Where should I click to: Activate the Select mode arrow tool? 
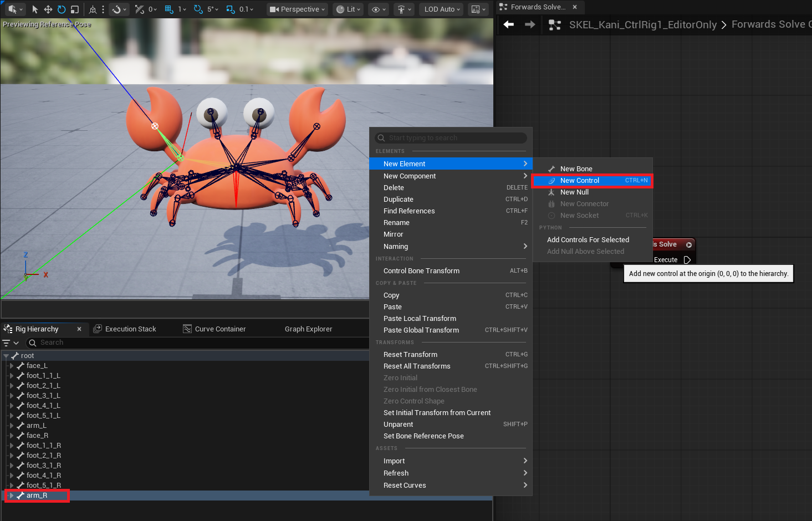tap(35, 9)
